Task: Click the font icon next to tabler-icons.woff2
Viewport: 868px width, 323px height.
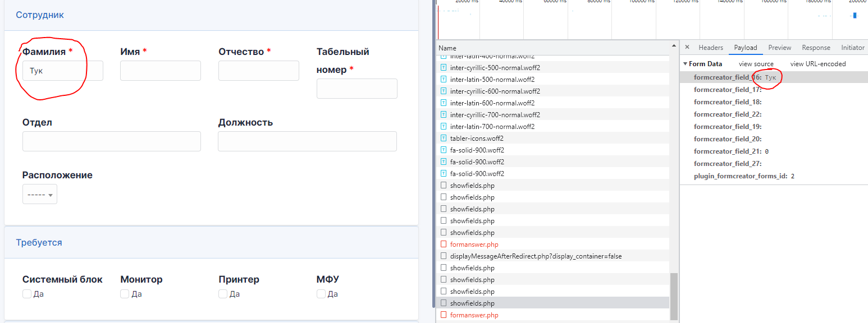Action: pos(444,138)
